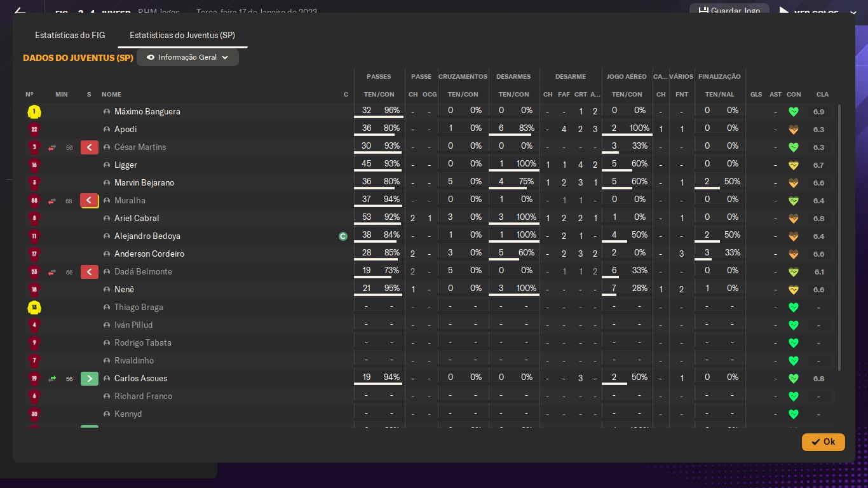The width and height of the screenshot is (868, 488).
Task: Open player Richard Franco
Action: click(144, 396)
